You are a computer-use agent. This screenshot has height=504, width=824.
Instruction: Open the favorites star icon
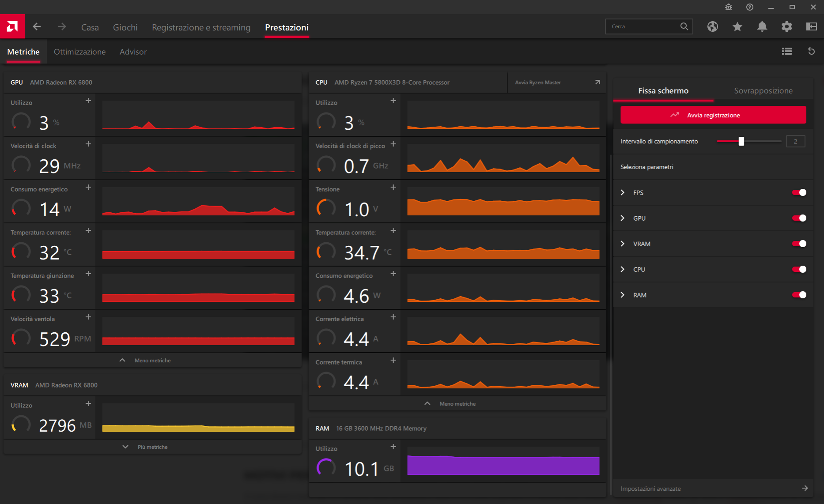pyautogui.click(x=737, y=26)
